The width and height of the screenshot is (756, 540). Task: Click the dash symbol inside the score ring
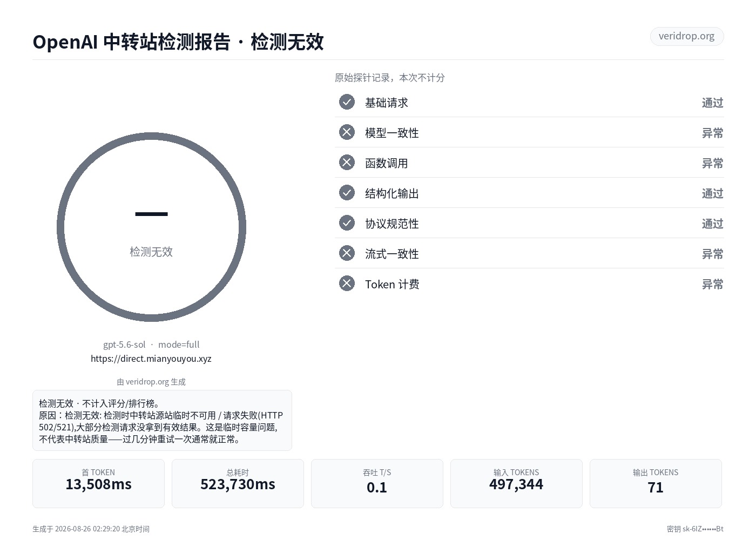tap(151, 214)
